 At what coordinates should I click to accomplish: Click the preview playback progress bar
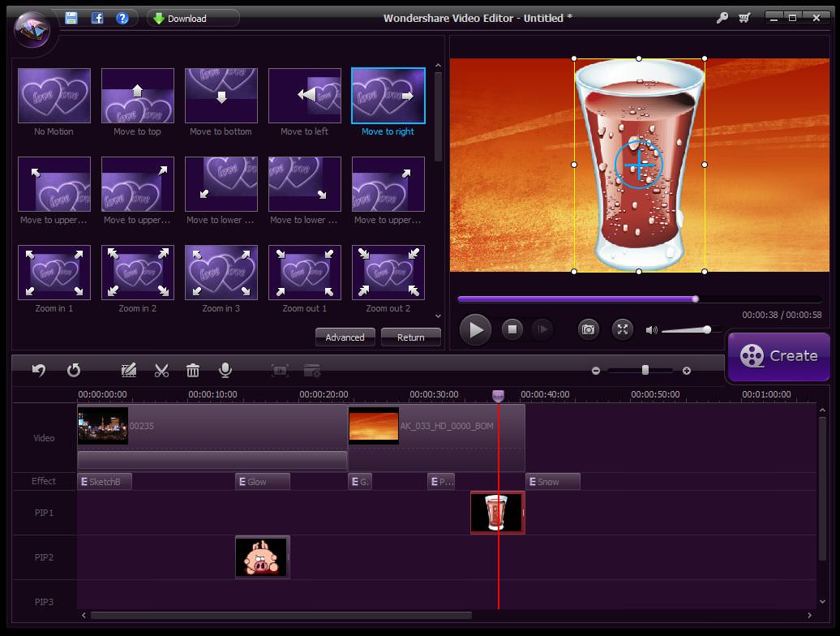[x=639, y=299]
